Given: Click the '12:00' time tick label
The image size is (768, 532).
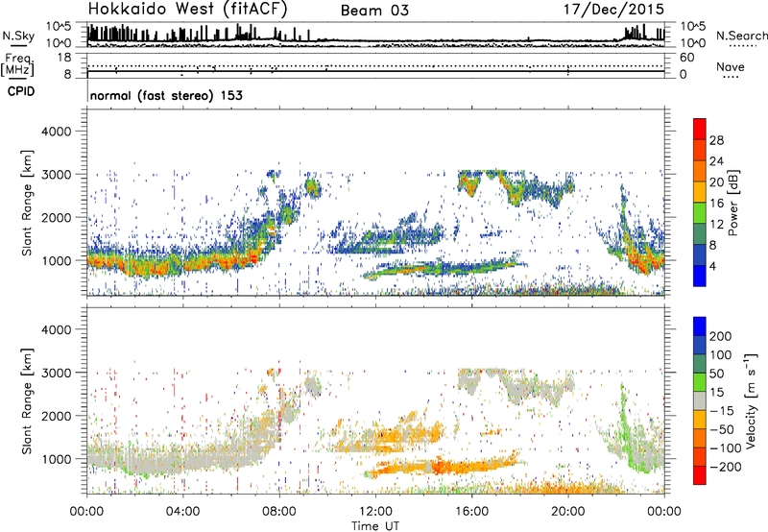Looking at the screenshot, I should click(x=375, y=512).
